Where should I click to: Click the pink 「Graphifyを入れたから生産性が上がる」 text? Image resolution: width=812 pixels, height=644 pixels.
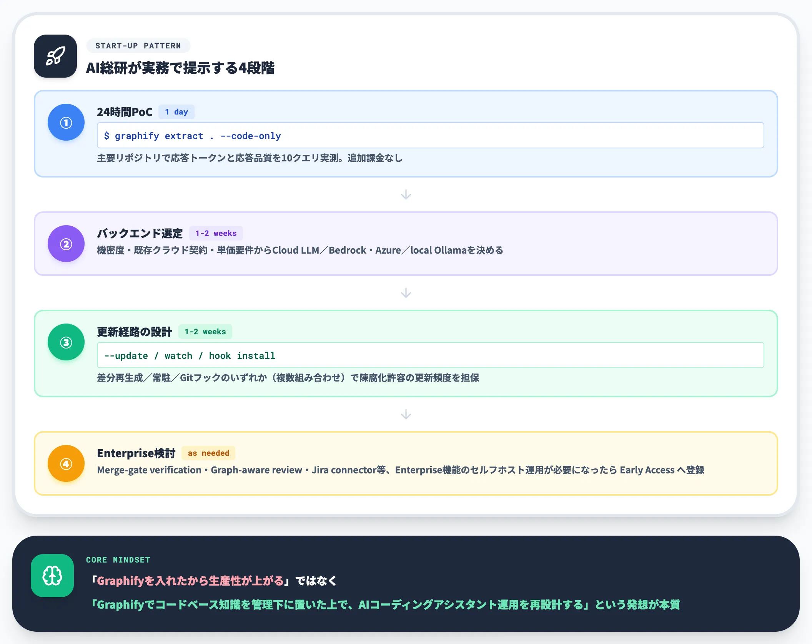pyautogui.click(x=190, y=581)
